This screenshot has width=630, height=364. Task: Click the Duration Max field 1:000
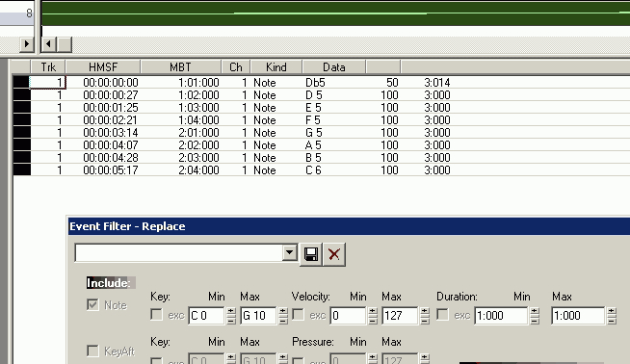click(579, 316)
